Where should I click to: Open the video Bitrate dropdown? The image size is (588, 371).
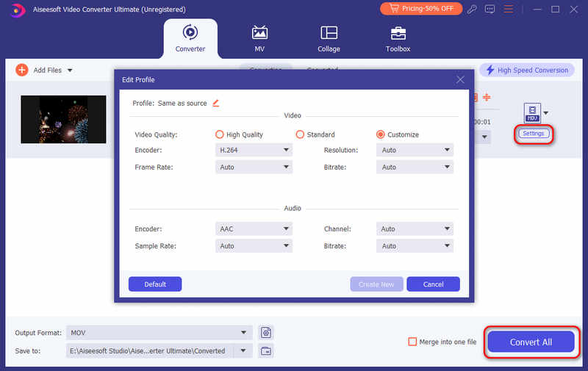click(x=415, y=168)
